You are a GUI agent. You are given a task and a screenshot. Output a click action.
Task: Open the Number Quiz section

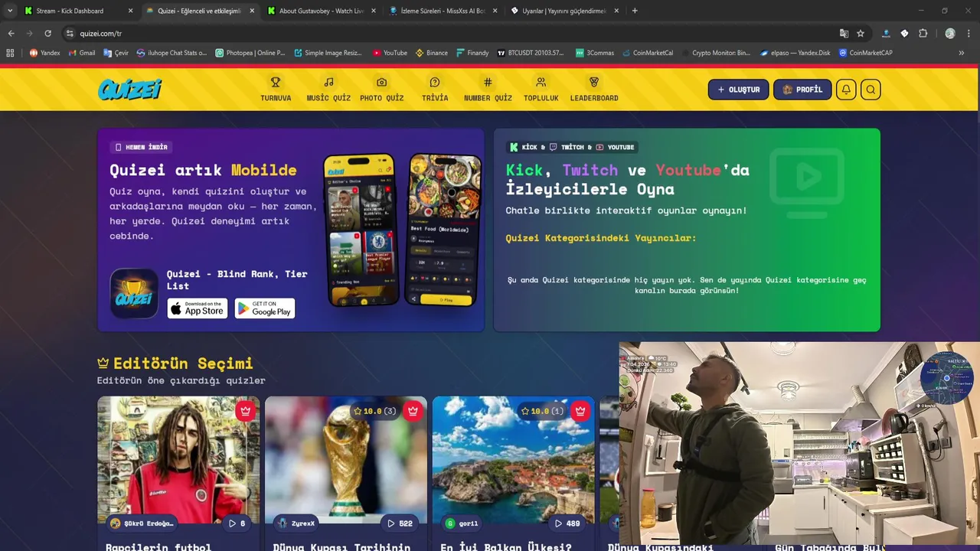click(x=488, y=89)
